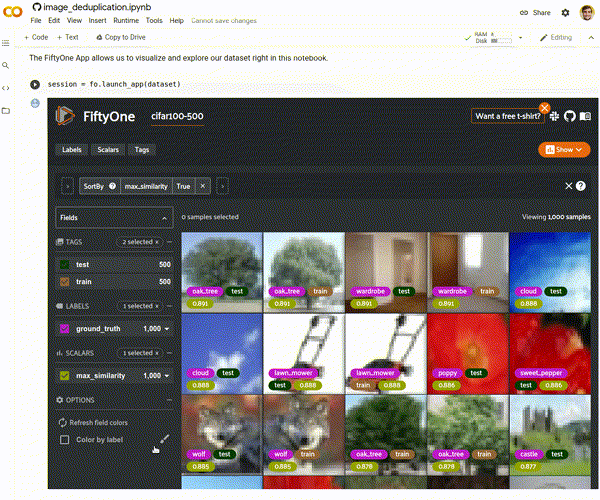This screenshot has height=500, width=600.
Task: Collapse the Colab header chevron
Action: [x=591, y=37]
